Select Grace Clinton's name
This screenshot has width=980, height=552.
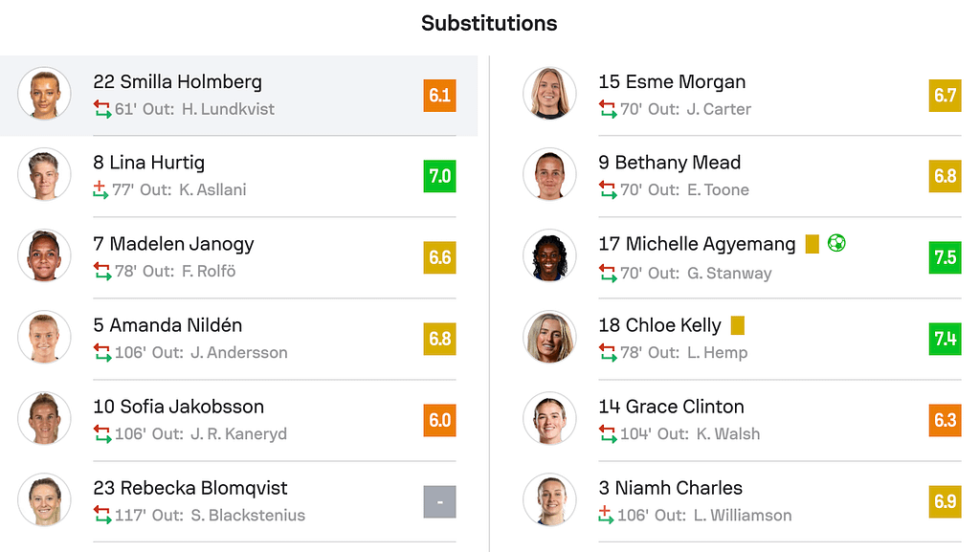tap(671, 407)
